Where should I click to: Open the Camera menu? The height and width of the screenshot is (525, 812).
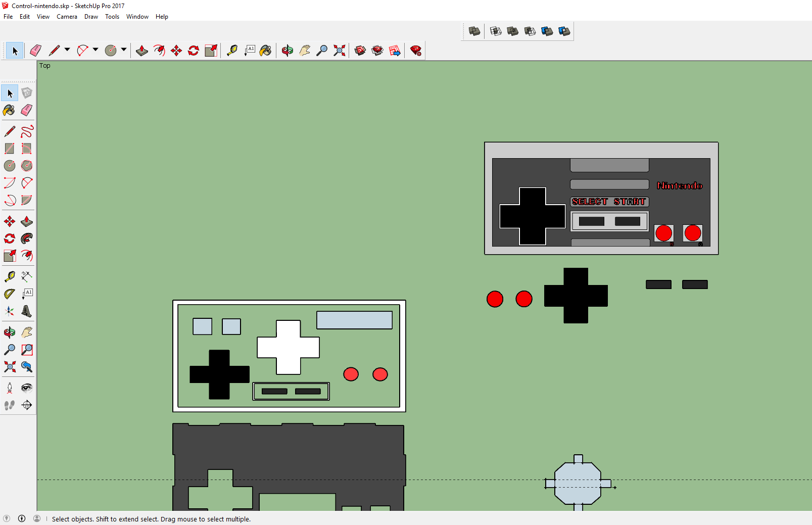point(67,17)
